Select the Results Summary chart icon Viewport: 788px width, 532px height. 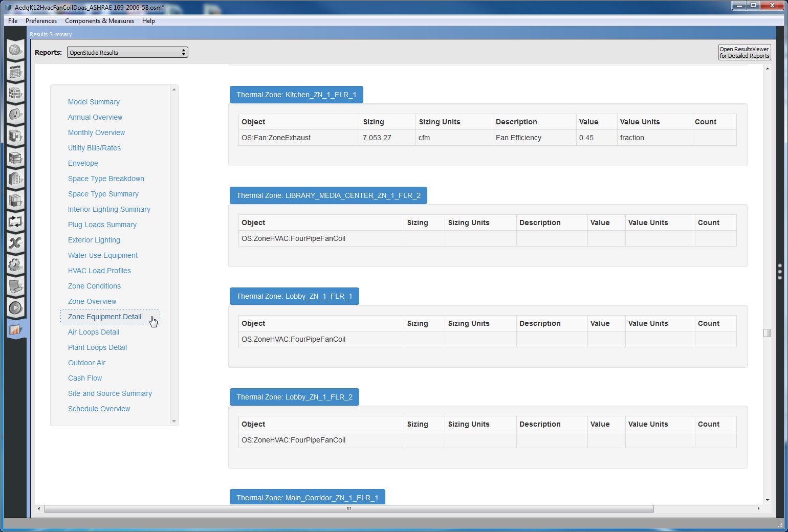coord(15,329)
